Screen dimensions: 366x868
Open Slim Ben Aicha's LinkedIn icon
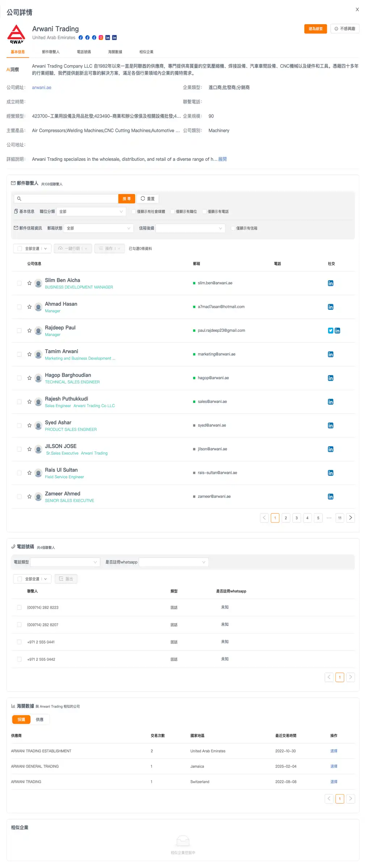[x=331, y=283]
